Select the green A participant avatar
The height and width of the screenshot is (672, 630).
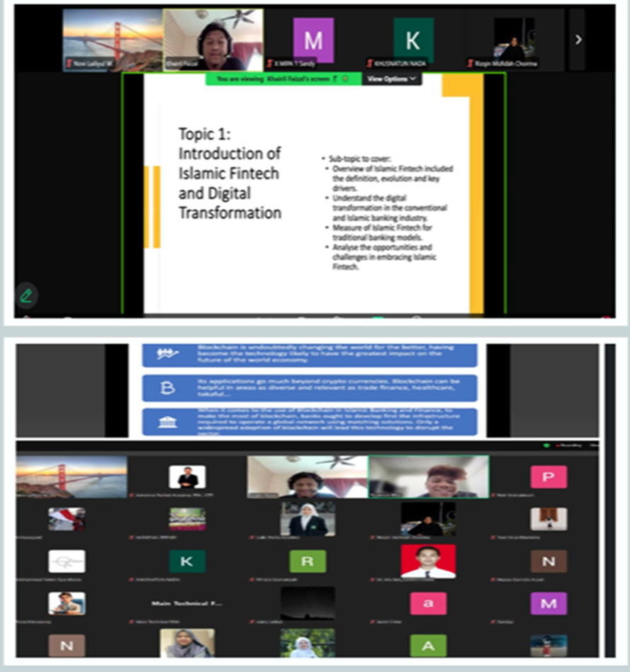[x=428, y=645]
